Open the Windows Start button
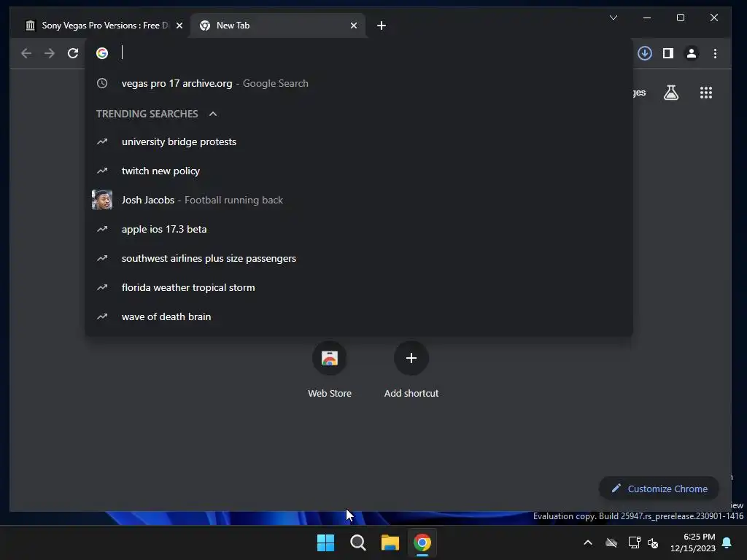 tap(326, 542)
